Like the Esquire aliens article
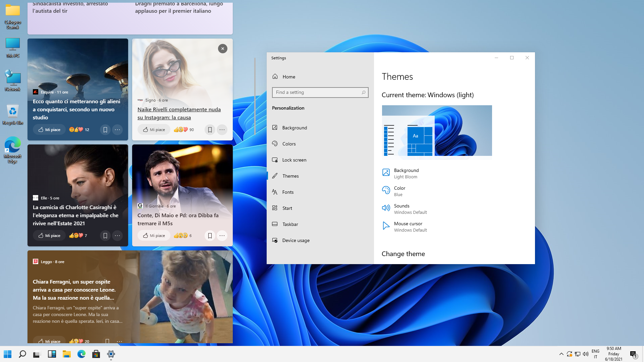This screenshot has width=644, height=362. point(49,130)
